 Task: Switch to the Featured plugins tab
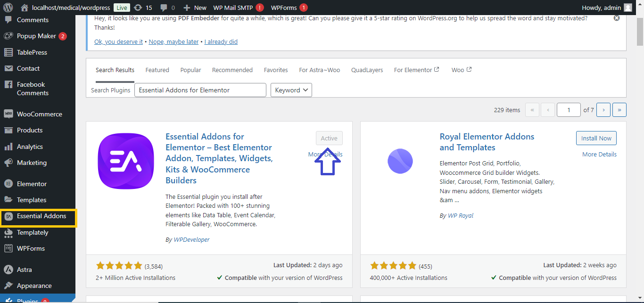pos(157,70)
